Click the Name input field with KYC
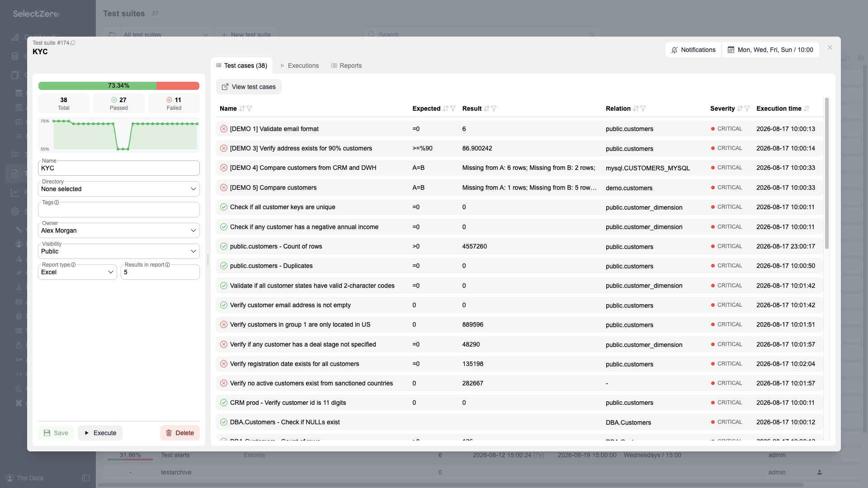 pyautogui.click(x=119, y=168)
